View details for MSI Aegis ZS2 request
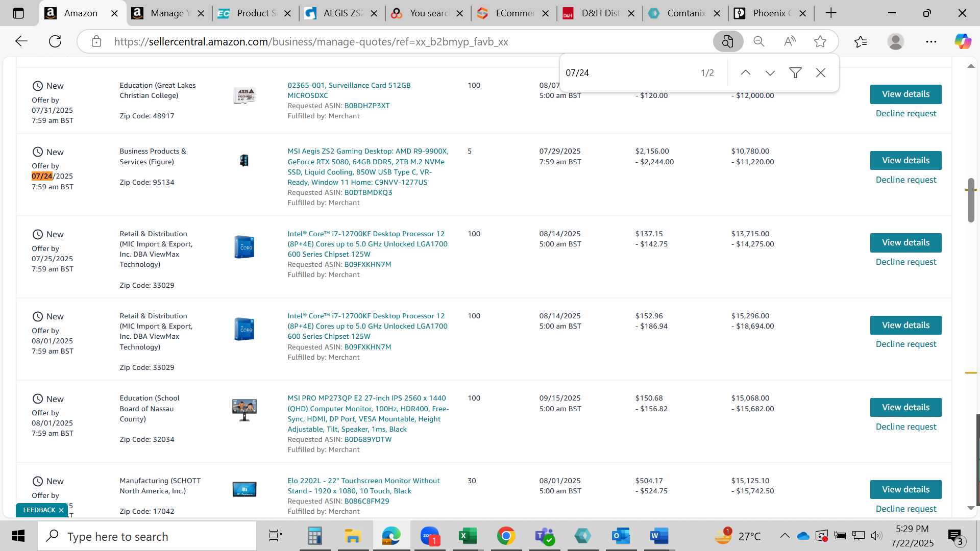 tap(905, 161)
